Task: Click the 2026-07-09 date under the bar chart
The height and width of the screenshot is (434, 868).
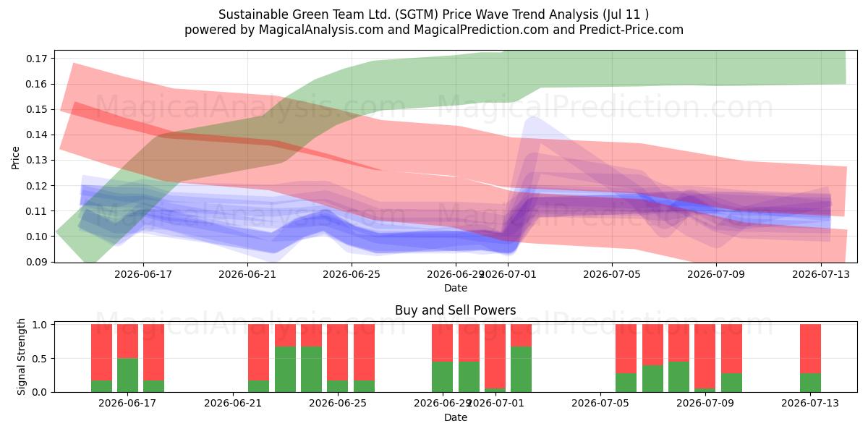Action: click(x=705, y=404)
